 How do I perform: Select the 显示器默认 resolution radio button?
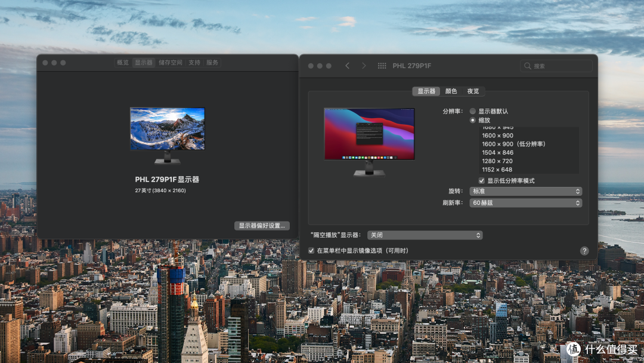(472, 110)
